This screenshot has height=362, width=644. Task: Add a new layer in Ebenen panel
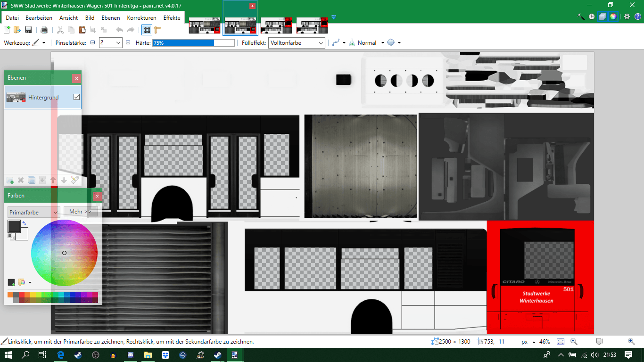tap(10, 180)
